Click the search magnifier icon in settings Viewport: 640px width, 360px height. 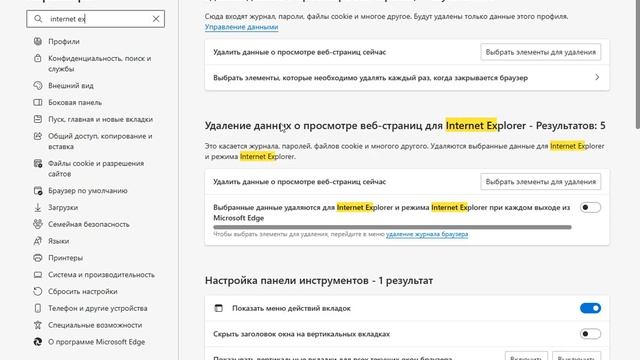click(38, 19)
